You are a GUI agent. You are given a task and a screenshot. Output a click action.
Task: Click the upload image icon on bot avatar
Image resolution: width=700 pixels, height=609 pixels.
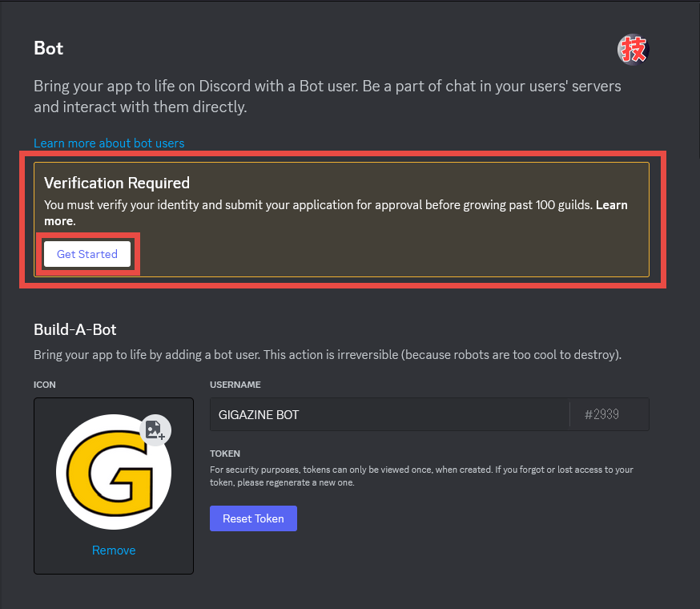pyautogui.click(x=155, y=430)
